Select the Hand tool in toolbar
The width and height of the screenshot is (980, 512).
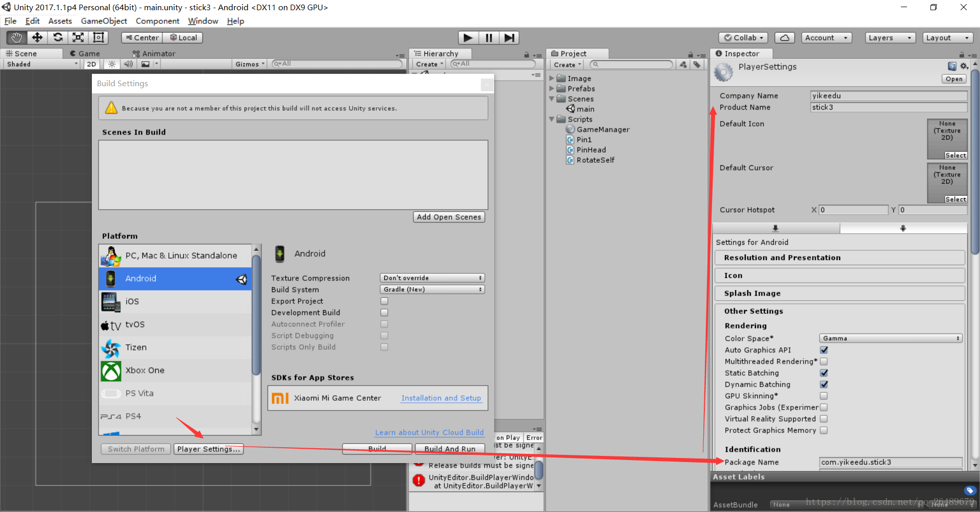click(16, 38)
